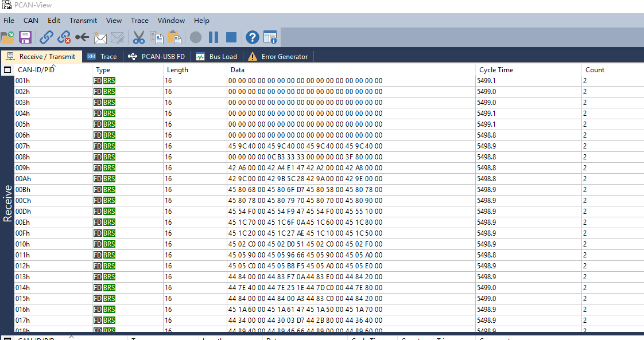
Task: Open the Help menu
Action: point(201,20)
